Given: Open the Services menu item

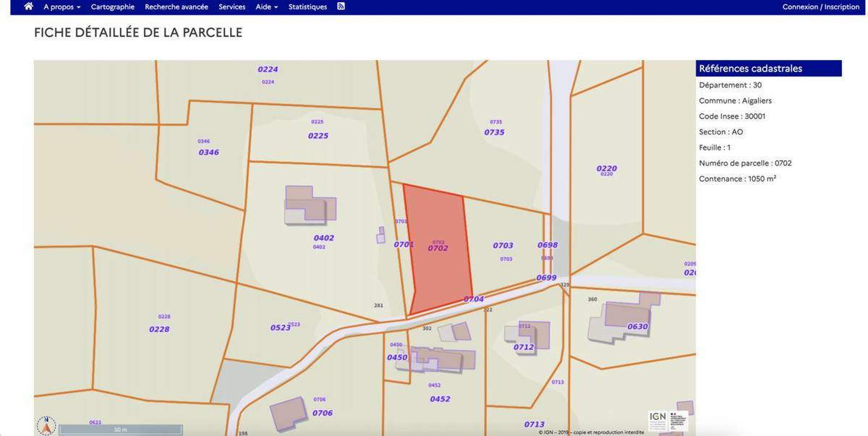Looking at the screenshot, I should 231,7.
